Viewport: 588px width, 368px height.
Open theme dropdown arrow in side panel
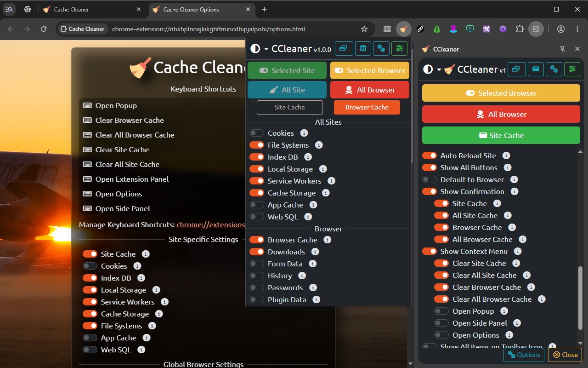(x=439, y=69)
